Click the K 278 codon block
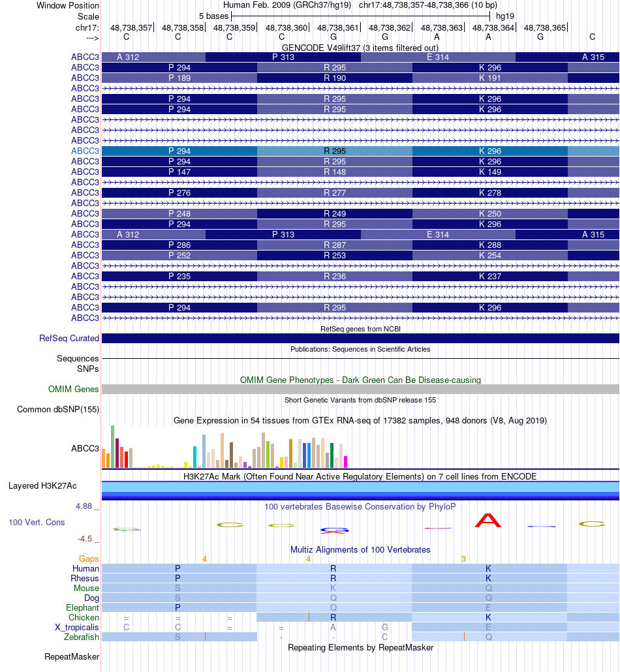This screenshot has height=672, width=620. [x=489, y=193]
